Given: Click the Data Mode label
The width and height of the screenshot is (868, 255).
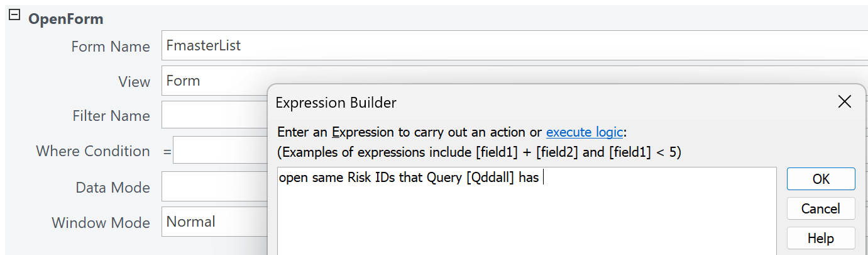Looking at the screenshot, I should [113, 188].
